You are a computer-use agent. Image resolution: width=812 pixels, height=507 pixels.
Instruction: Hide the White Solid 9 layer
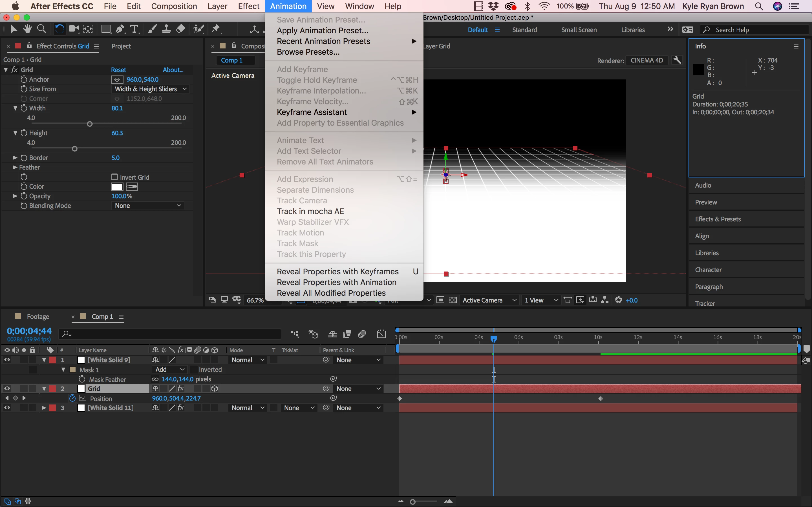click(x=7, y=360)
